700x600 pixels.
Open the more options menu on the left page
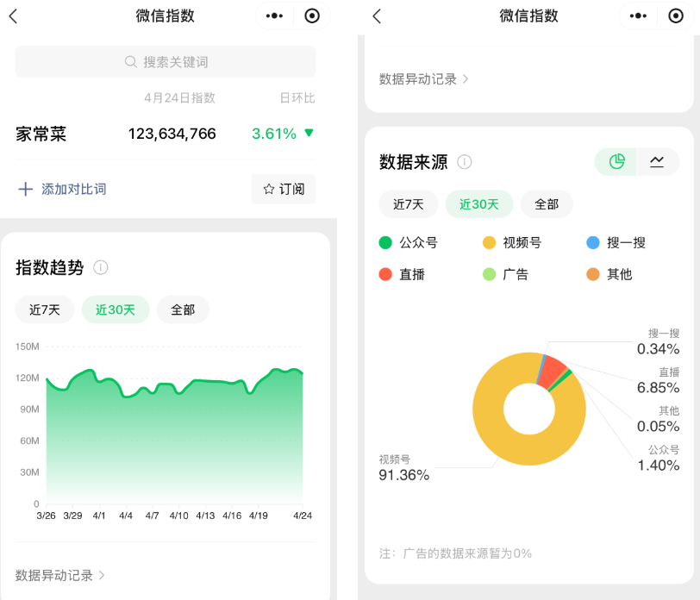click(x=274, y=16)
